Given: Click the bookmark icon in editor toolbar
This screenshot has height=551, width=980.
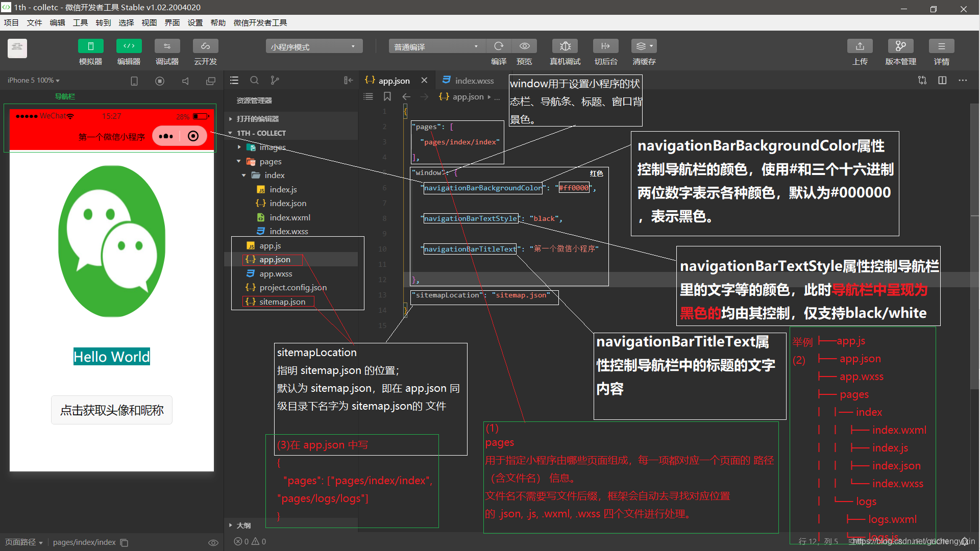Looking at the screenshot, I should [387, 96].
